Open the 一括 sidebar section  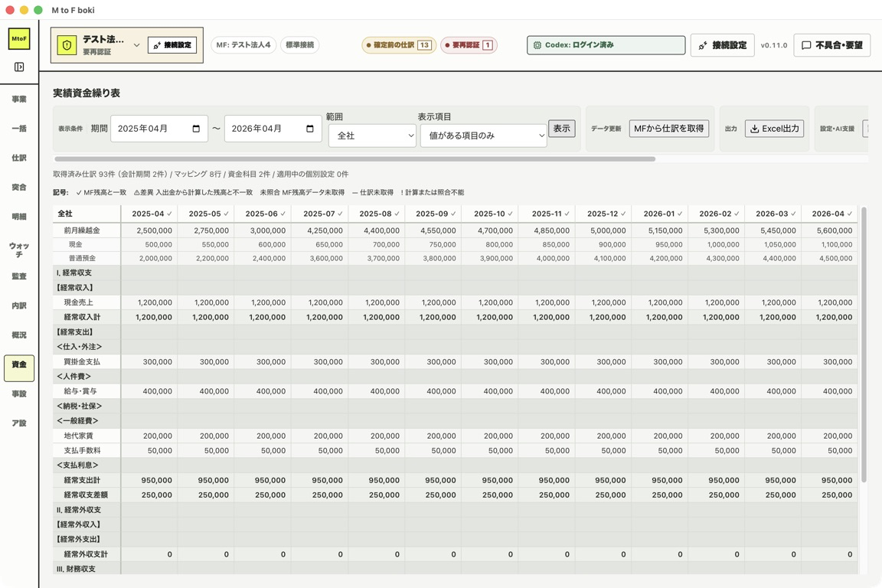19,129
